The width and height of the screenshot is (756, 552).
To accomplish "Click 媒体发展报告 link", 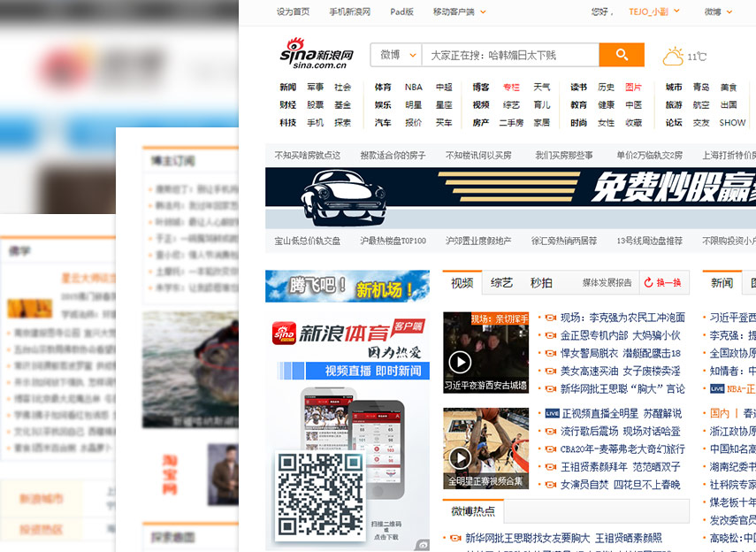I will (x=607, y=283).
